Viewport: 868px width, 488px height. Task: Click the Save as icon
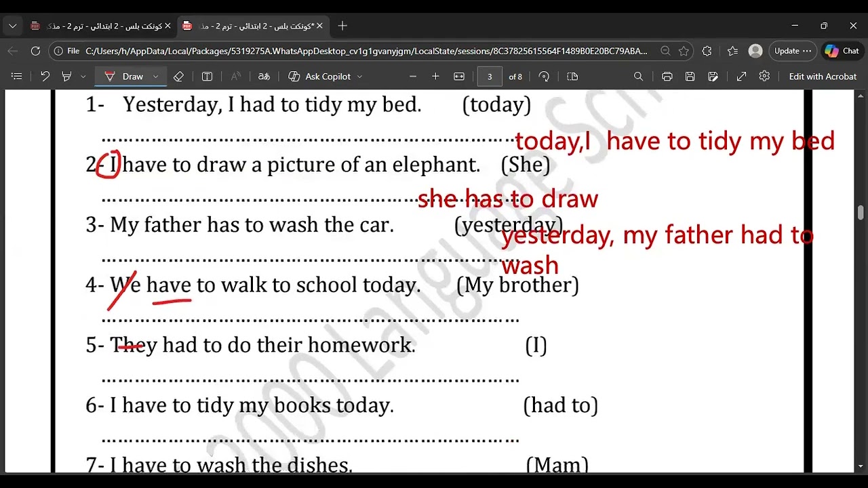713,77
